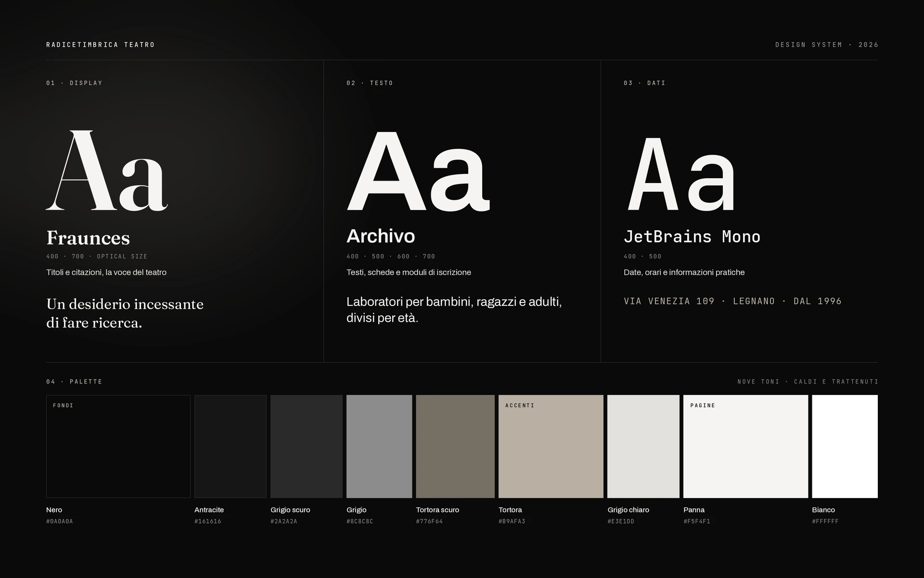
Task: Click the 01 · DISPLAY section label
Action: tap(75, 83)
